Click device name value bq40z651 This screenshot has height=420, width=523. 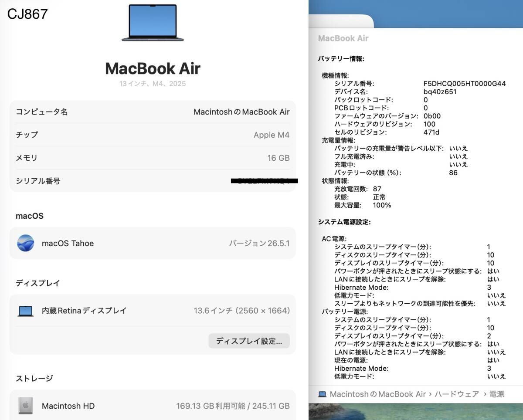pyautogui.click(x=440, y=92)
